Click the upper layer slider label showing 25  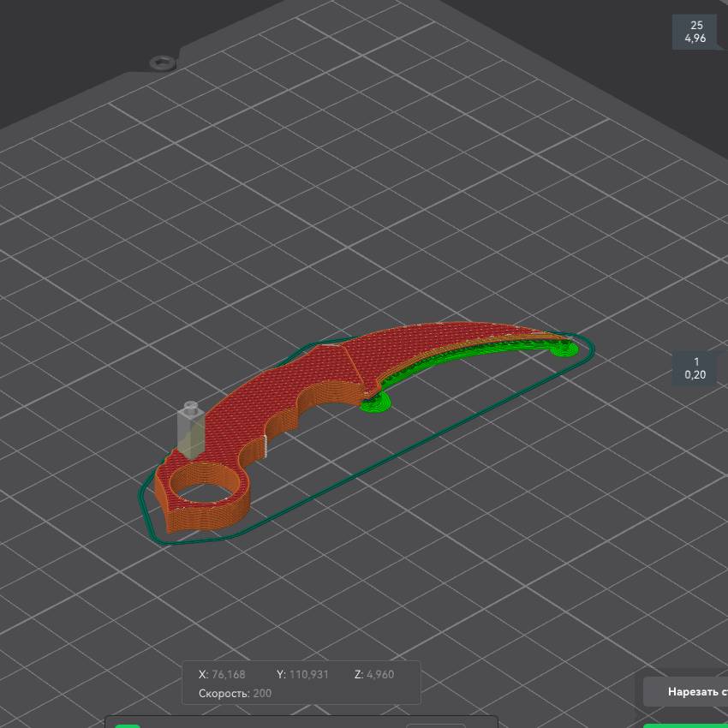pos(695,32)
